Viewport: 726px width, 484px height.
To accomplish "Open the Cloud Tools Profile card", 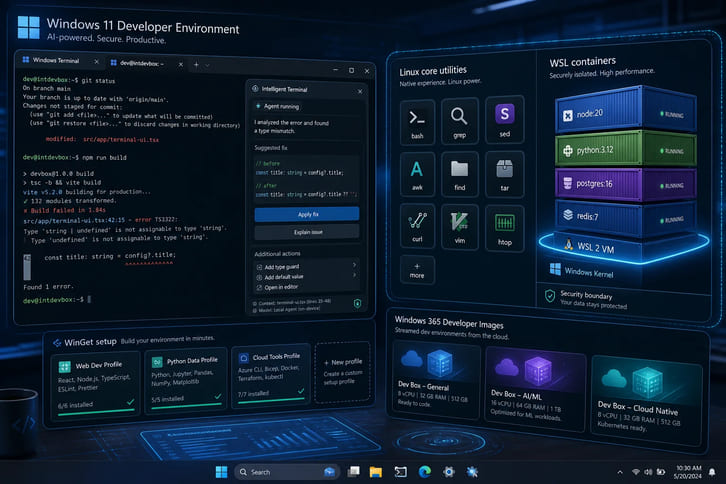I will pos(270,375).
